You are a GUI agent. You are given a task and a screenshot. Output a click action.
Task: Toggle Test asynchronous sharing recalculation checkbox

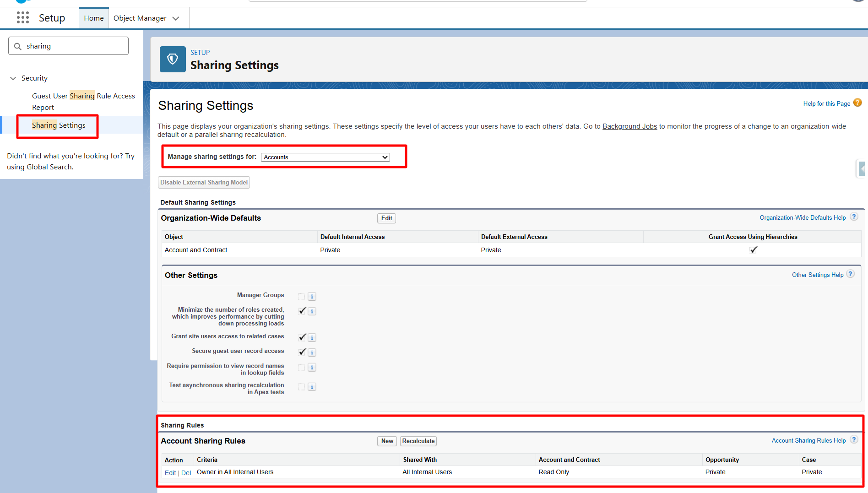(x=301, y=387)
